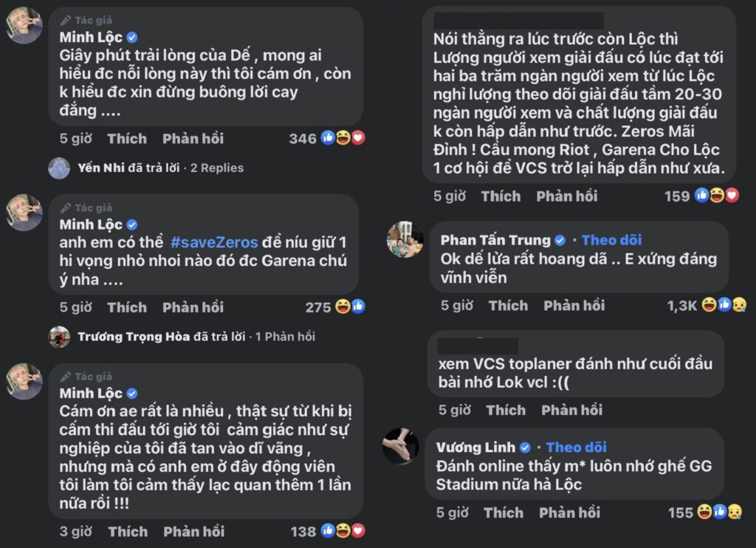This screenshot has width=756, height=548.
Task: Like the 'Giây phút trải lòng' comment
Action: (x=127, y=138)
